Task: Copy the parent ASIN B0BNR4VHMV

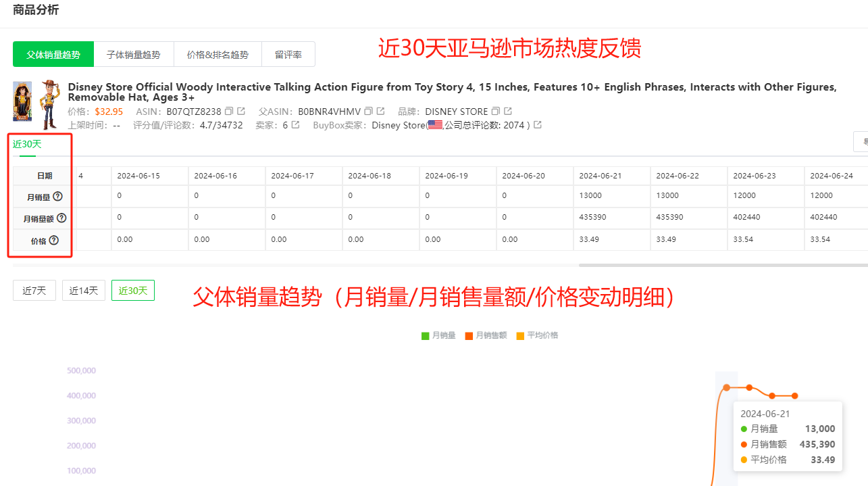Action: tap(368, 112)
